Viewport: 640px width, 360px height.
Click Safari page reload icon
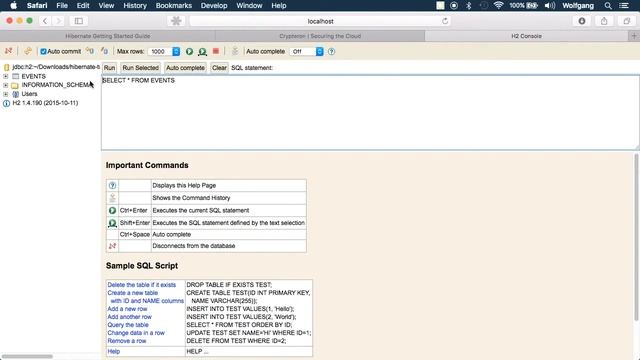click(445, 21)
